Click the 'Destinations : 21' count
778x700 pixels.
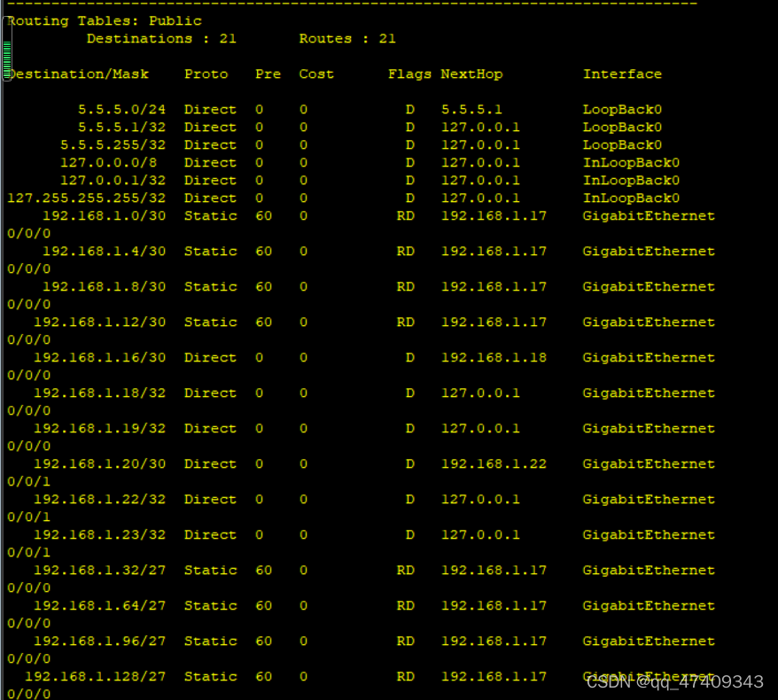161,39
